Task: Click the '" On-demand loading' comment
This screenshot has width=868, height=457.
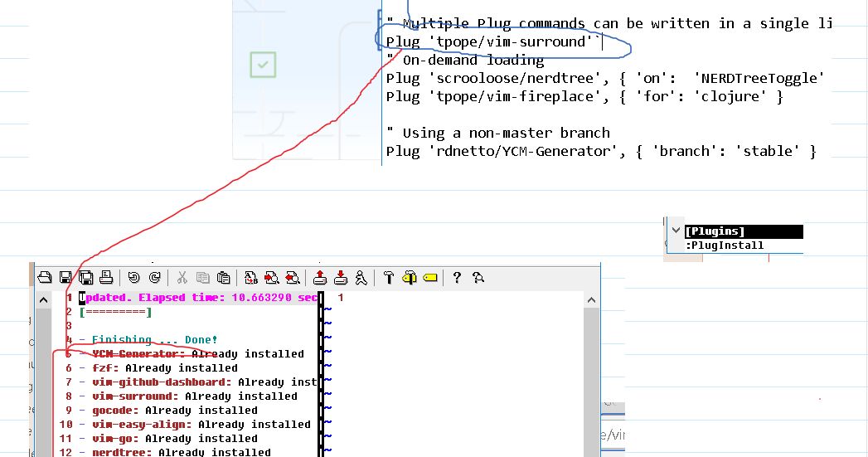Action: coord(465,60)
